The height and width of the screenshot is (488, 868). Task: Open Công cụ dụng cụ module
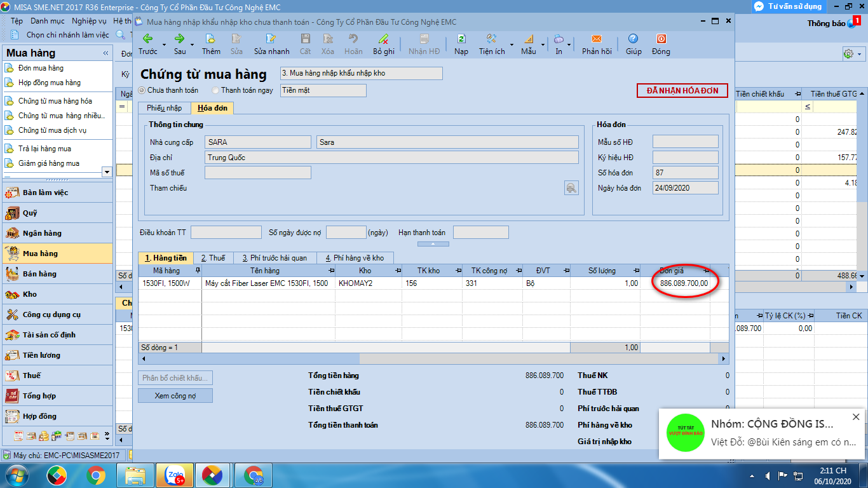[57, 315]
